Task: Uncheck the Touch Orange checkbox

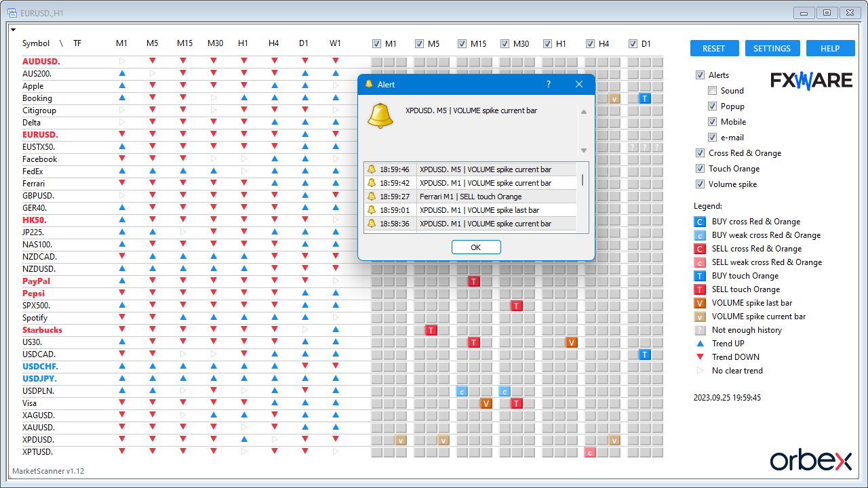Action: coord(700,169)
